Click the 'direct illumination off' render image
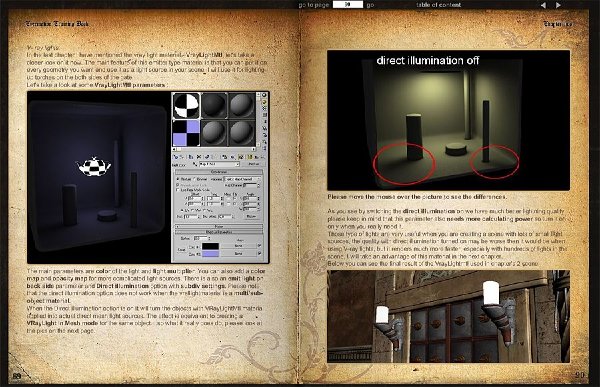The image size is (600, 387). point(448,120)
